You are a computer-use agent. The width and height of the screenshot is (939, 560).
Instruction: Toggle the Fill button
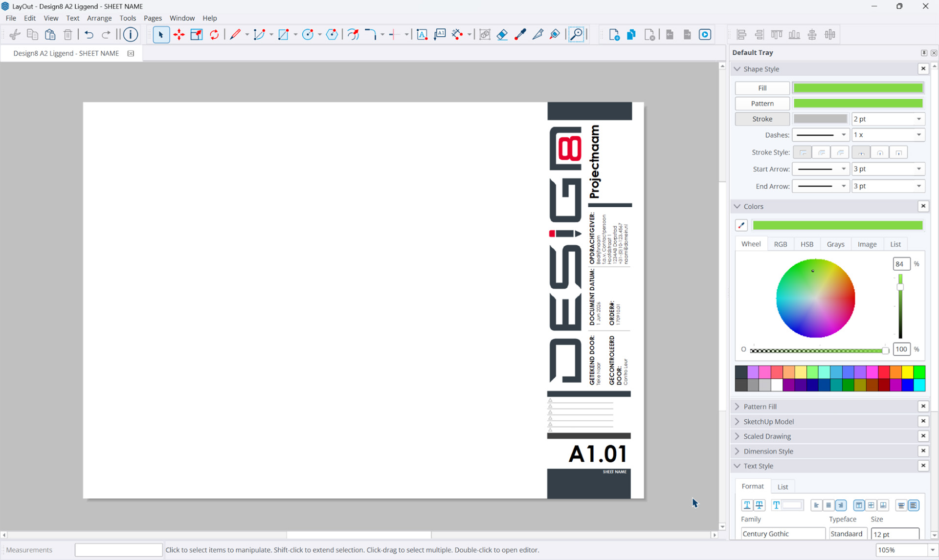762,88
